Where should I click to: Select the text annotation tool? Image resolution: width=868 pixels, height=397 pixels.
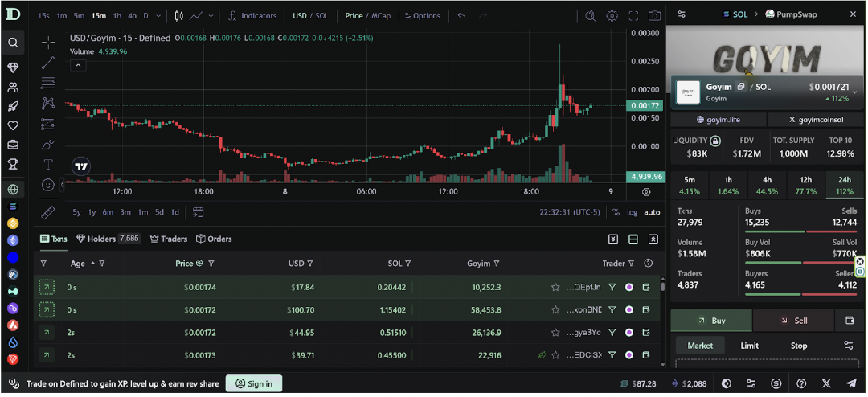click(48, 164)
